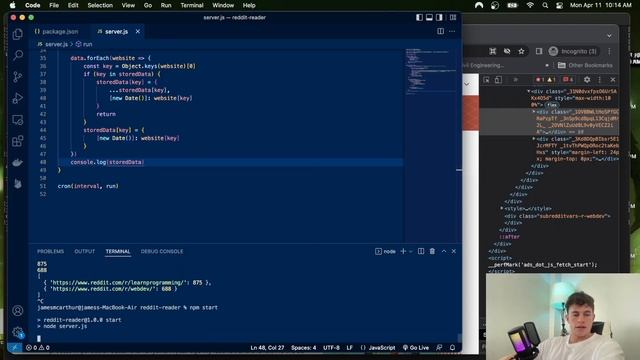The height and width of the screenshot is (360, 640).
Task: Change file encoding via UTF-8
Action: pos(331,348)
